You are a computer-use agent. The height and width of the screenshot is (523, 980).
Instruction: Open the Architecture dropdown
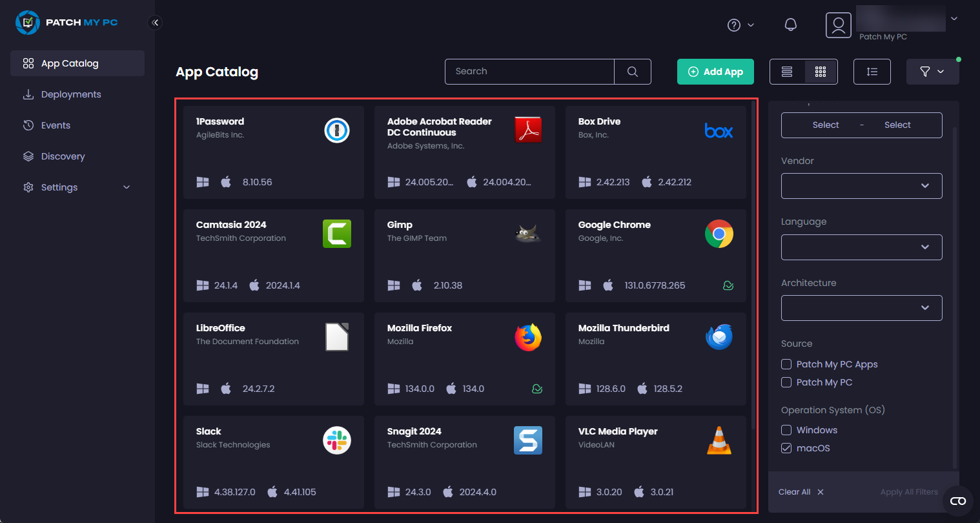[x=861, y=308]
